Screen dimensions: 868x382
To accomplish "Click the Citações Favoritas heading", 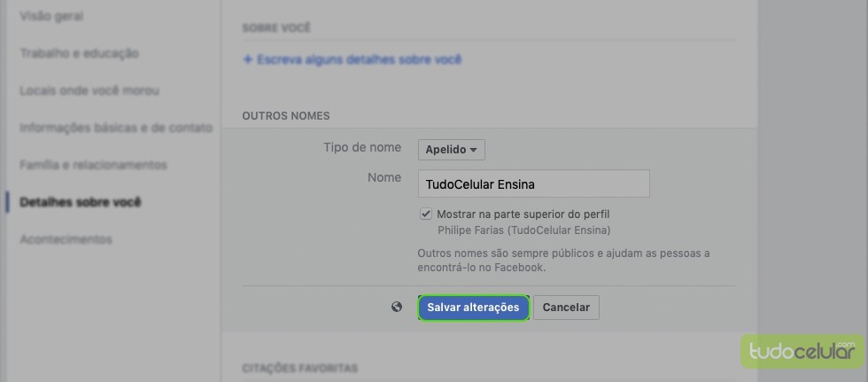I will coord(299,367).
